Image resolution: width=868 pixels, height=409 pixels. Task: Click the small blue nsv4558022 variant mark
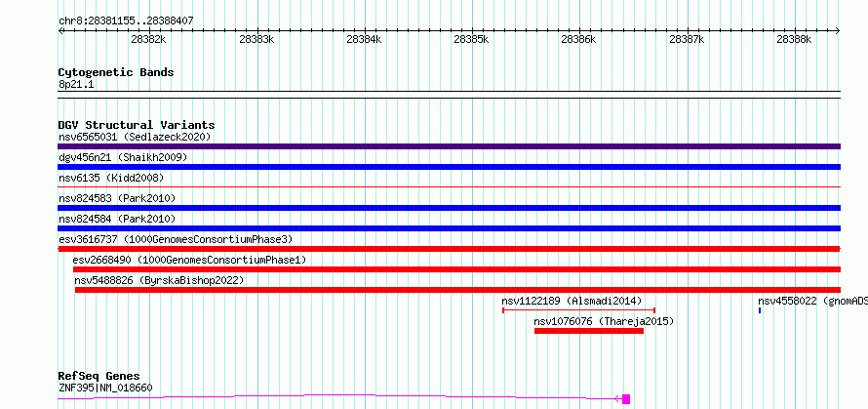pyautogui.click(x=760, y=310)
